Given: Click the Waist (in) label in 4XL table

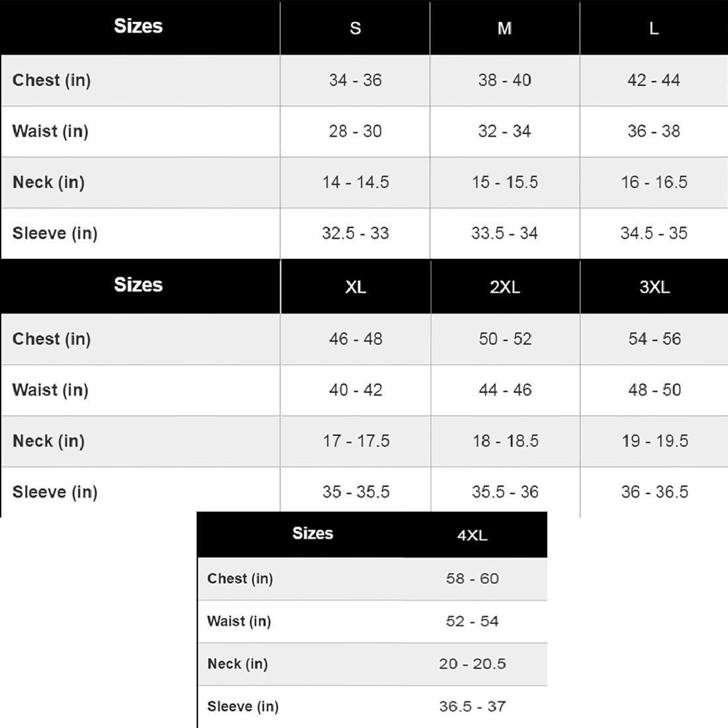Looking at the screenshot, I should click(239, 621).
